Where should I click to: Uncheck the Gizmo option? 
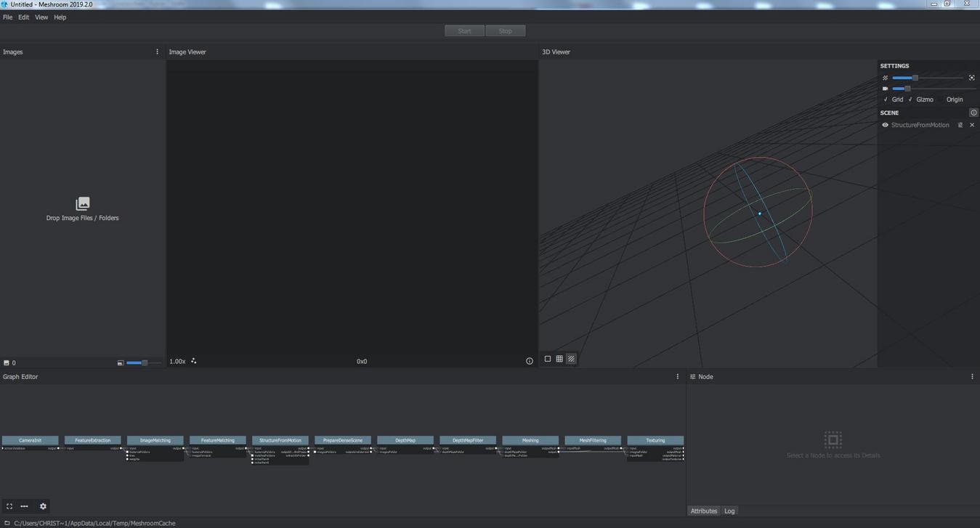point(910,99)
